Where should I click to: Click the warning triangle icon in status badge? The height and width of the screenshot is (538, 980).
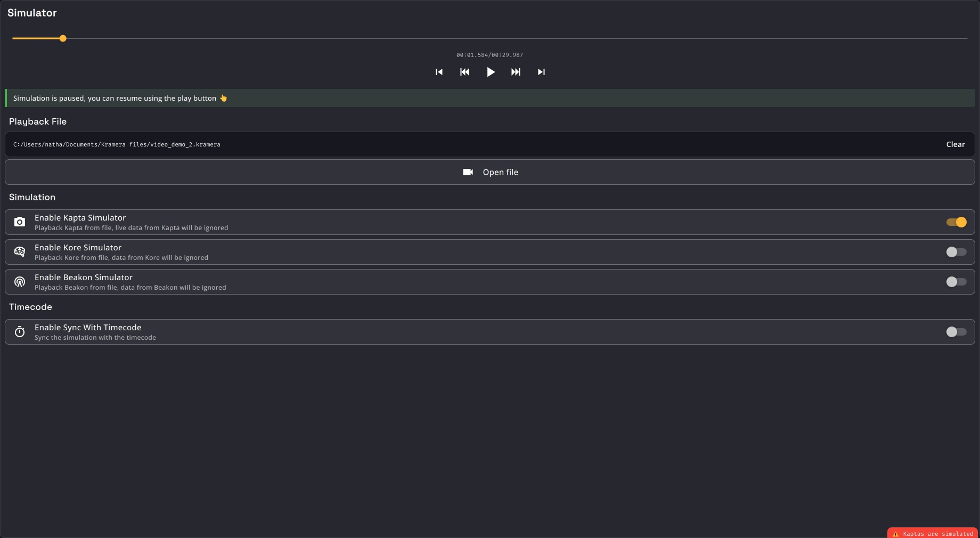[x=896, y=534]
